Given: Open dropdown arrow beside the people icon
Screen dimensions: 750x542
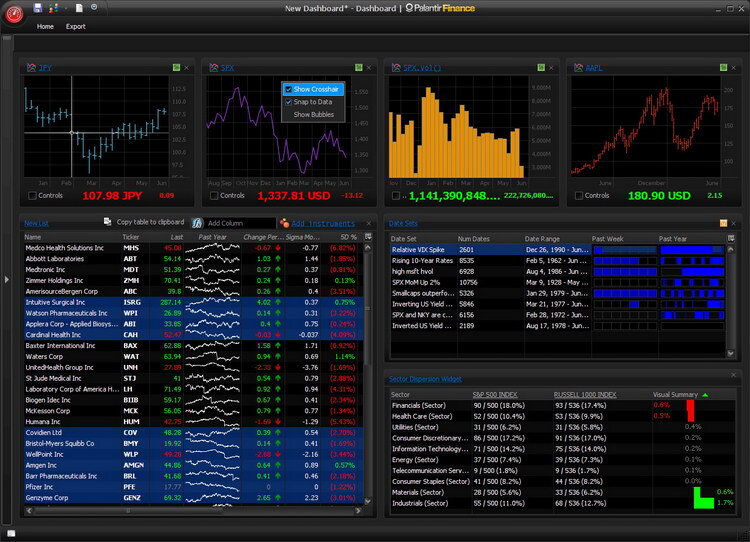Looking at the screenshot, I should (x=65, y=8).
